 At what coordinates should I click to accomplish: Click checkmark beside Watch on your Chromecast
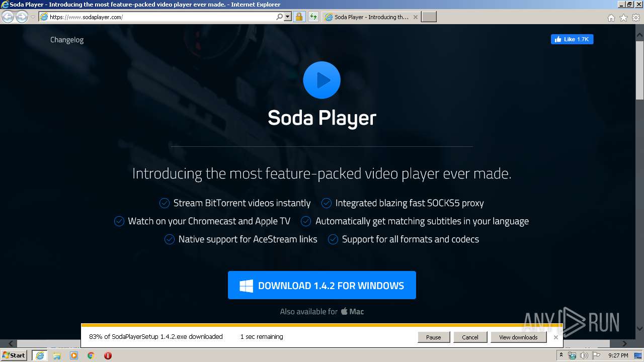[119, 221]
